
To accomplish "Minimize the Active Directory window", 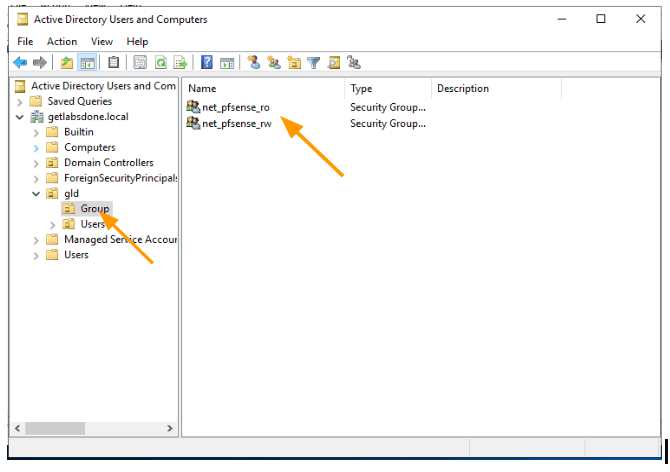I will (562, 19).
